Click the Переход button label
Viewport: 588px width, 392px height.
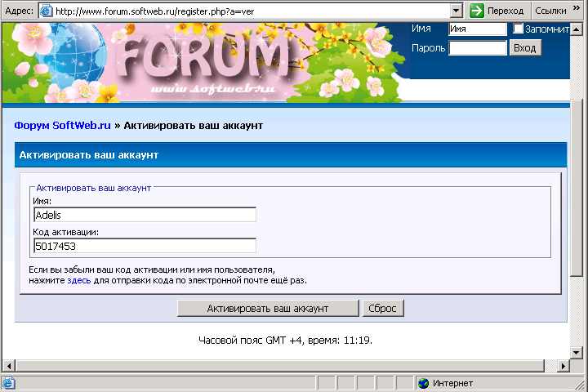click(x=506, y=11)
